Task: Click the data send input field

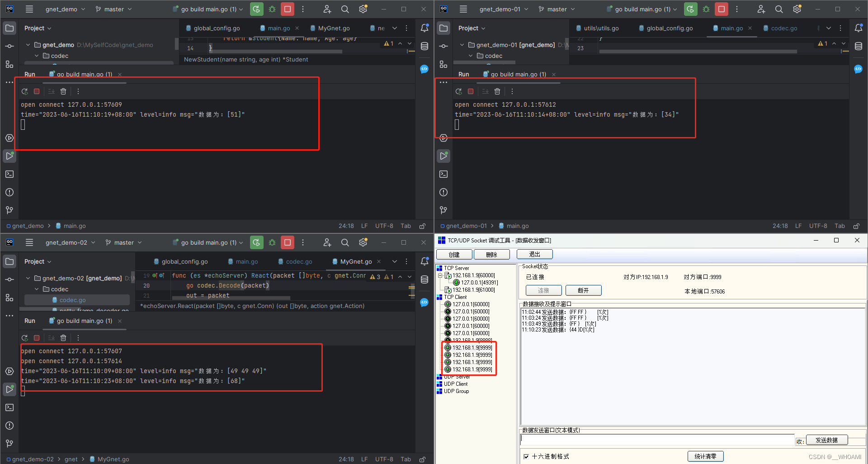Action: click(x=656, y=439)
